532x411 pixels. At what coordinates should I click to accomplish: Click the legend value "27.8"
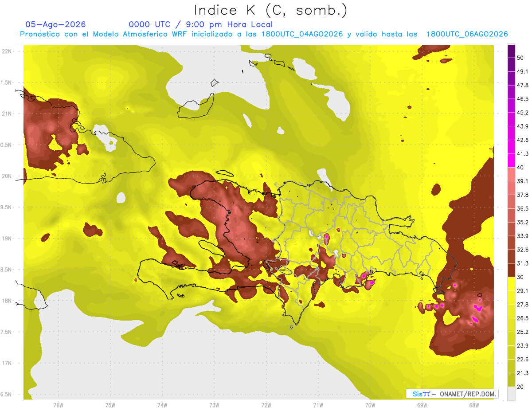523,305
